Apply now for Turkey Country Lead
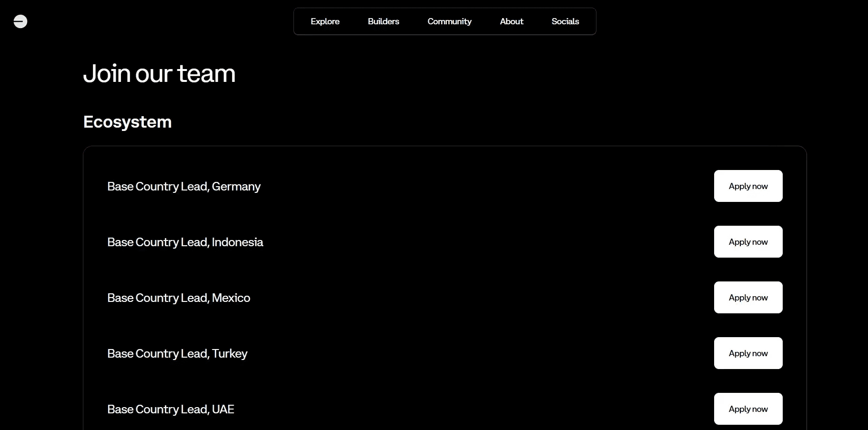The height and width of the screenshot is (430, 868). pos(748,353)
